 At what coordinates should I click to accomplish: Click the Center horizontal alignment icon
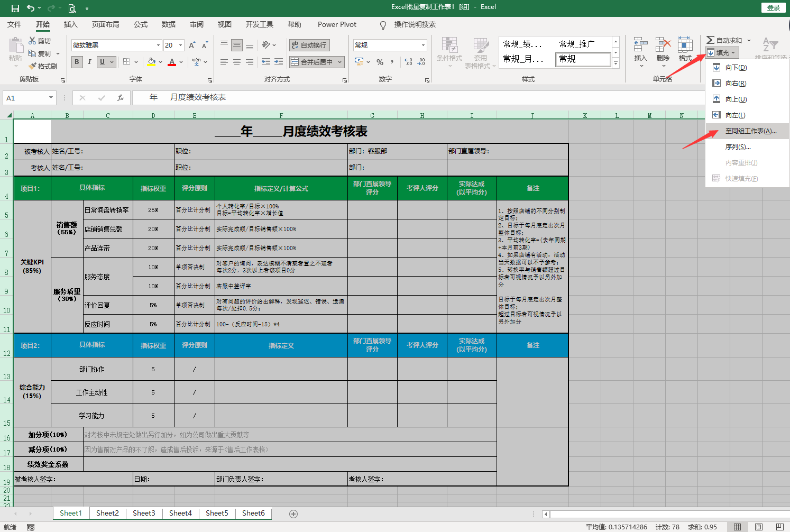pyautogui.click(x=237, y=62)
